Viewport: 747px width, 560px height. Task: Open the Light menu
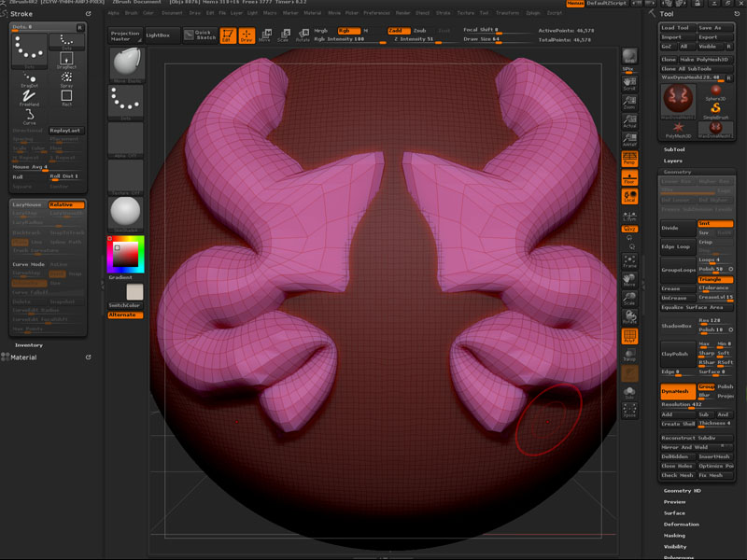(x=252, y=13)
